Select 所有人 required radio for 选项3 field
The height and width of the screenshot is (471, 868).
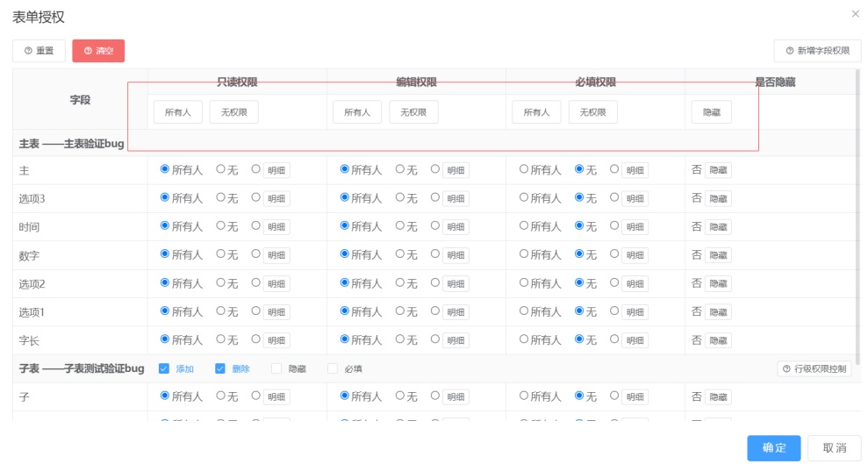point(524,198)
